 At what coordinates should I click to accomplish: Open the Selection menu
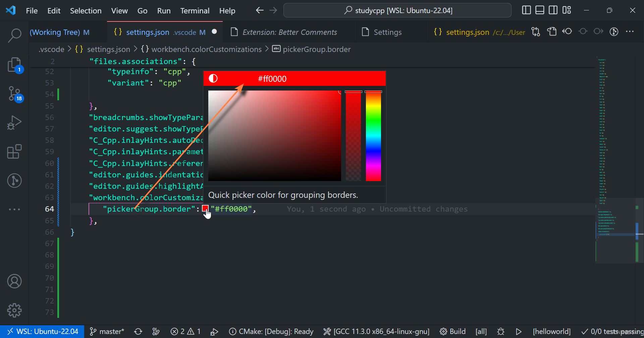point(86,11)
